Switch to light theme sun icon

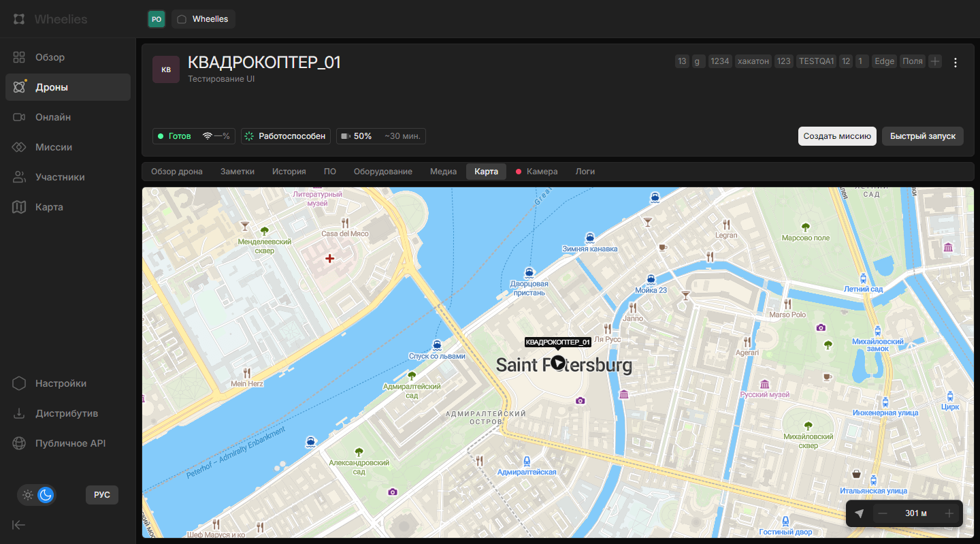pyautogui.click(x=28, y=495)
